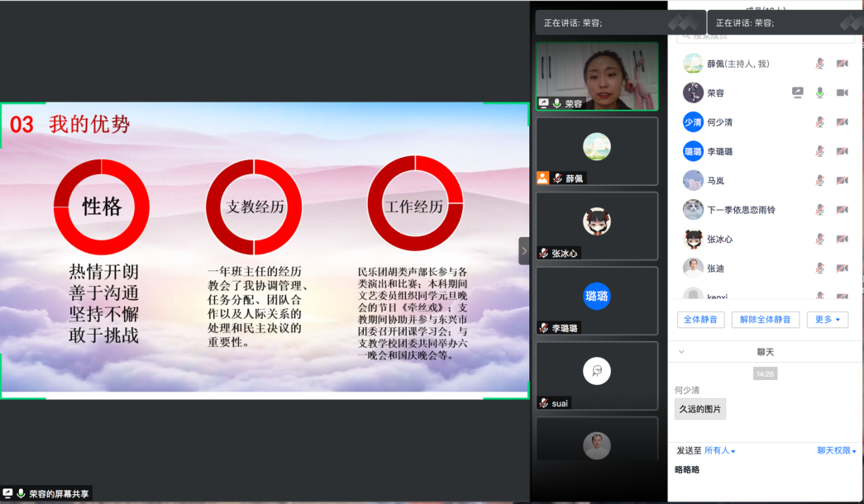Click the blue 少清 avatar

693,121
